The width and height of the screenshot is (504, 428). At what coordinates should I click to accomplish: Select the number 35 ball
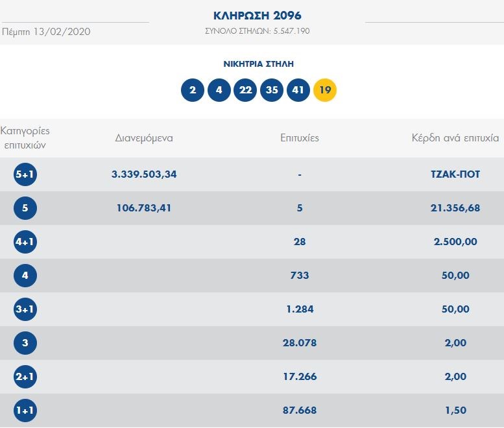click(x=272, y=90)
